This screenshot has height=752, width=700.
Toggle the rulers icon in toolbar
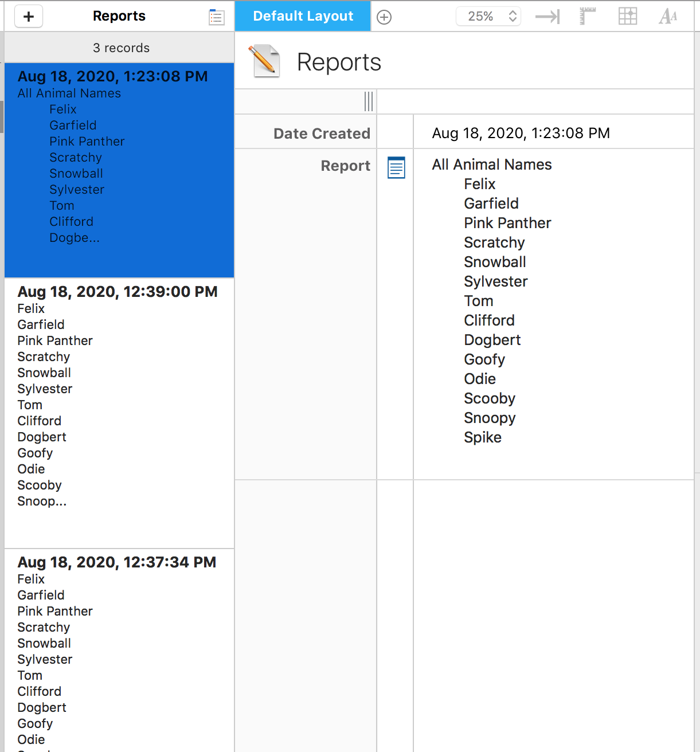587,16
